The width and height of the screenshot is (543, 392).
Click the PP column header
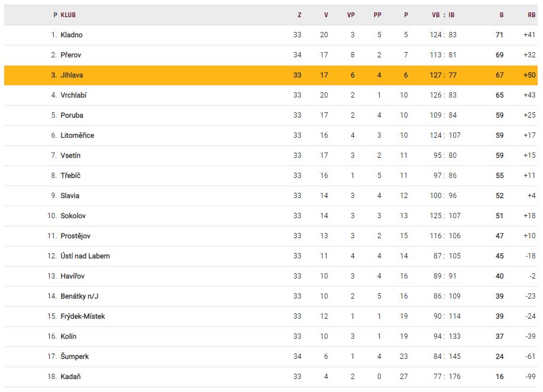point(377,15)
